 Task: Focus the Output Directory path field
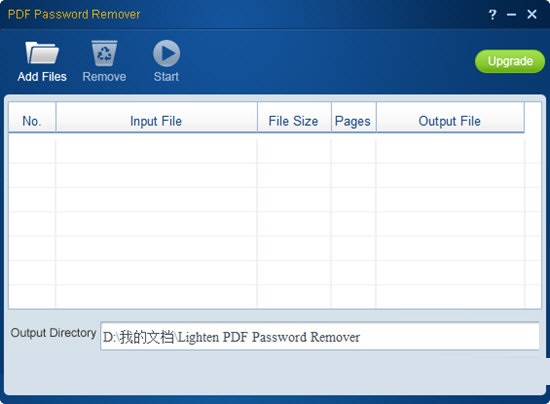coord(320,336)
